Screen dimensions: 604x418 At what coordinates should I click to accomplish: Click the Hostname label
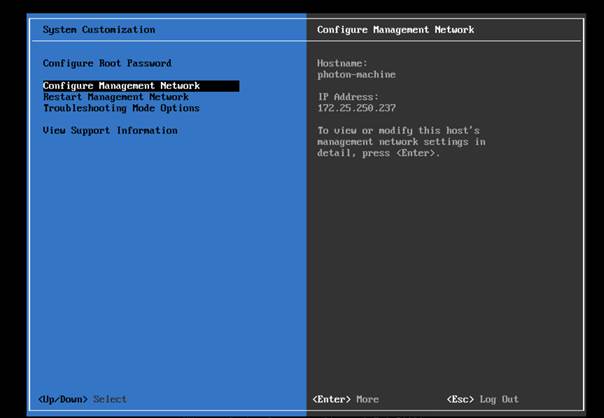pos(342,63)
